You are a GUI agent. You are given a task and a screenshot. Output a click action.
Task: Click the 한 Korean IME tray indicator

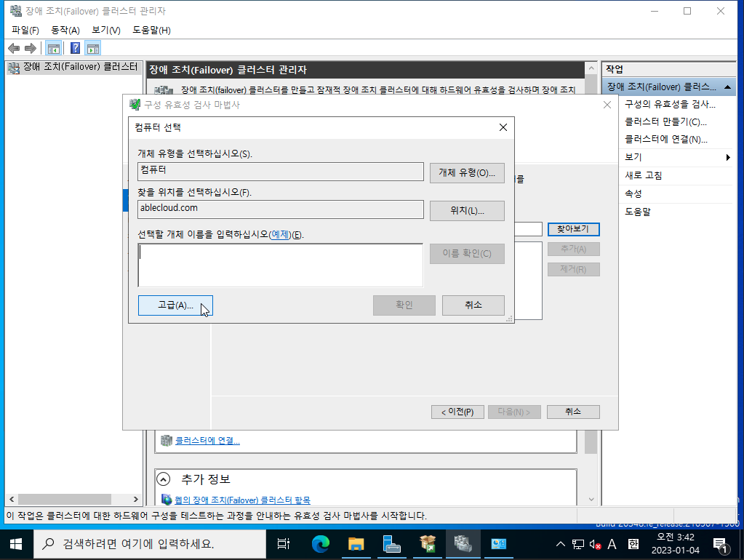(633, 544)
